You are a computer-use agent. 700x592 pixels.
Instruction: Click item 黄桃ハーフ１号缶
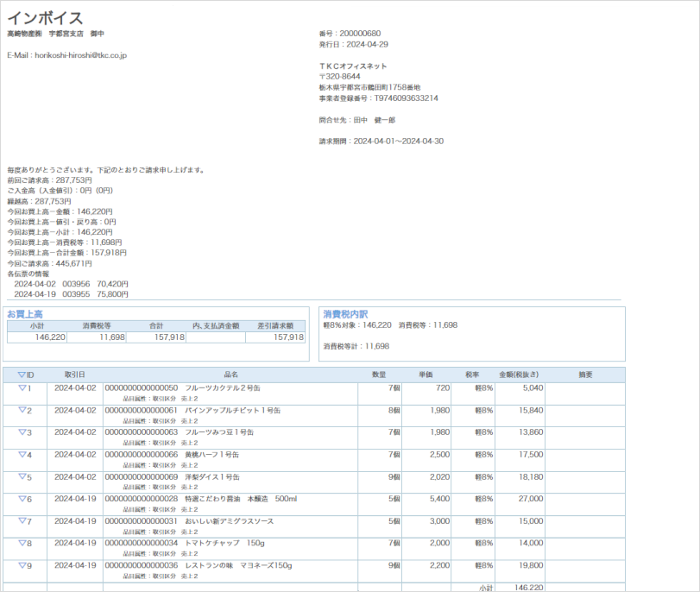(212, 455)
